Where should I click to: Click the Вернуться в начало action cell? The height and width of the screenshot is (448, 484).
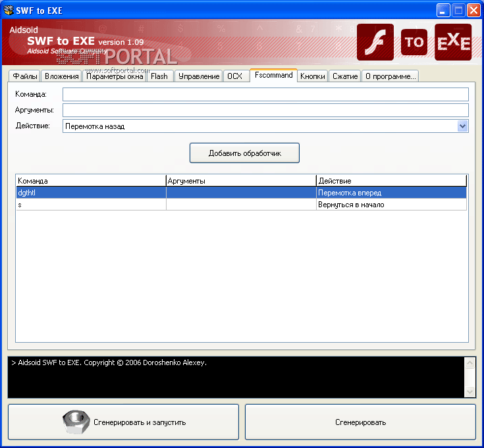tap(391, 205)
